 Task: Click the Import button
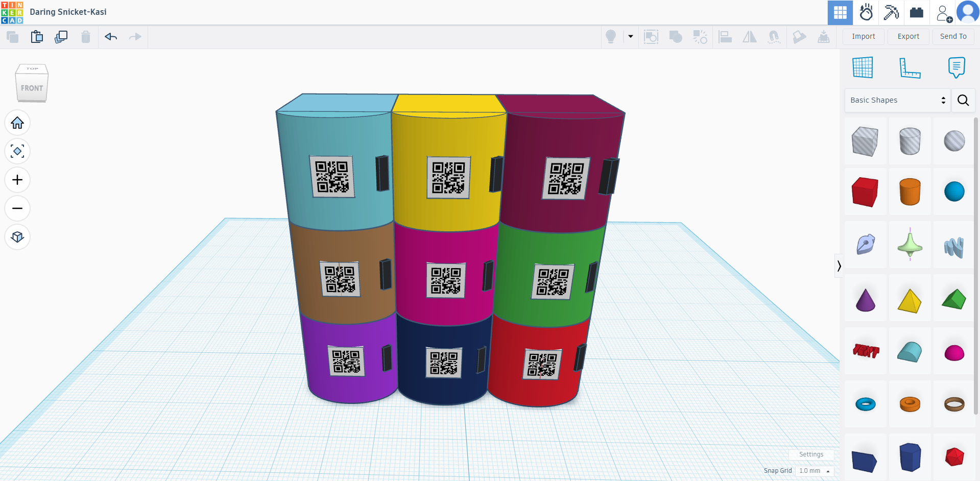click(x=864, y=36)
